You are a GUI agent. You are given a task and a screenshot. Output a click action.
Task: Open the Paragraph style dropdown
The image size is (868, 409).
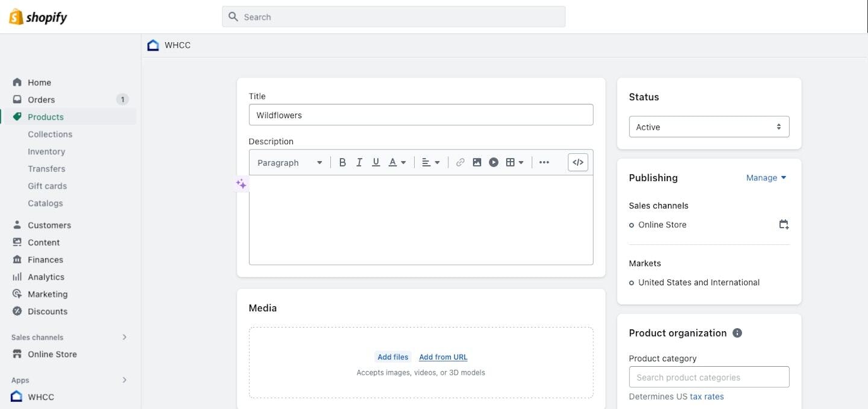pyautogui.click(x=289, y=162)
